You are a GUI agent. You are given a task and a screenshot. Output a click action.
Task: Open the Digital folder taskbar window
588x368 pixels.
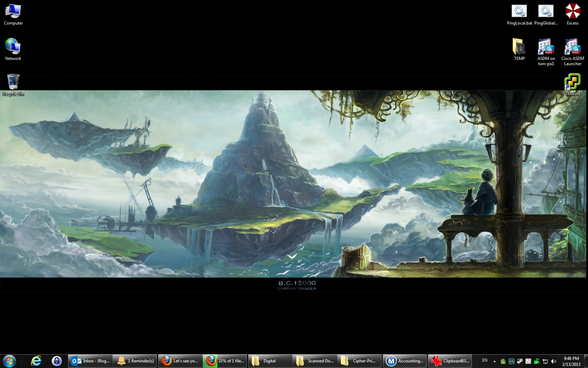270,361
